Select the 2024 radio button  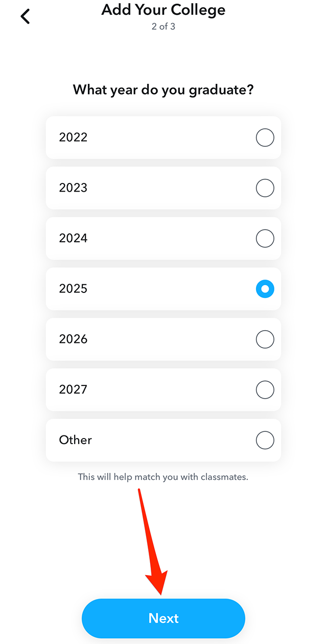(265, 238)
